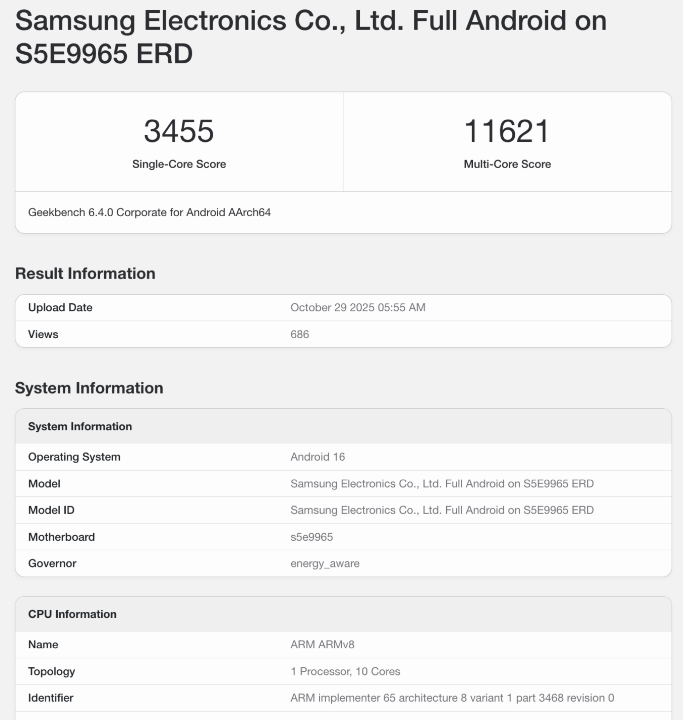
Task: Click the Governor row label
Action: (x=52, y=563)
